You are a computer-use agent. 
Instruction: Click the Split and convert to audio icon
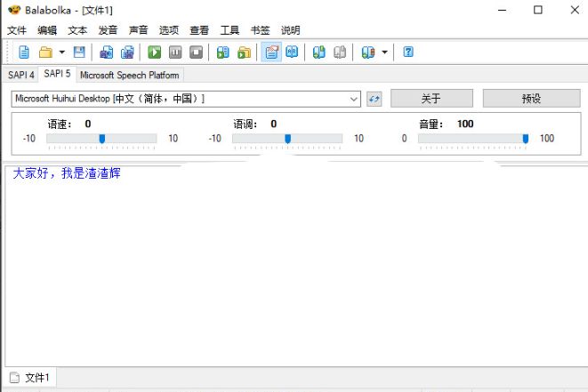click(x=127, y=52)
